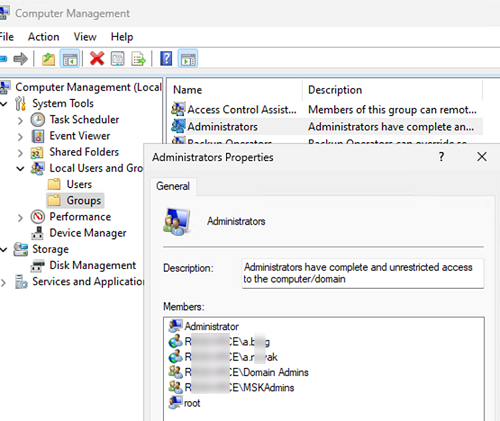Expand the Performance tree node

tap(20, 218)
